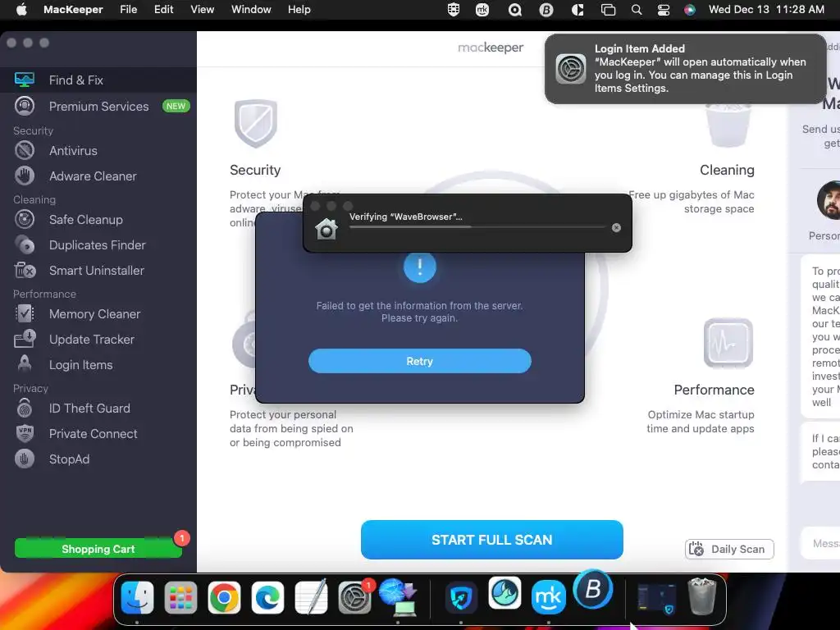Open the Find & Fix section
This screenshot has width=840, height=630.
tap(98, 80)
